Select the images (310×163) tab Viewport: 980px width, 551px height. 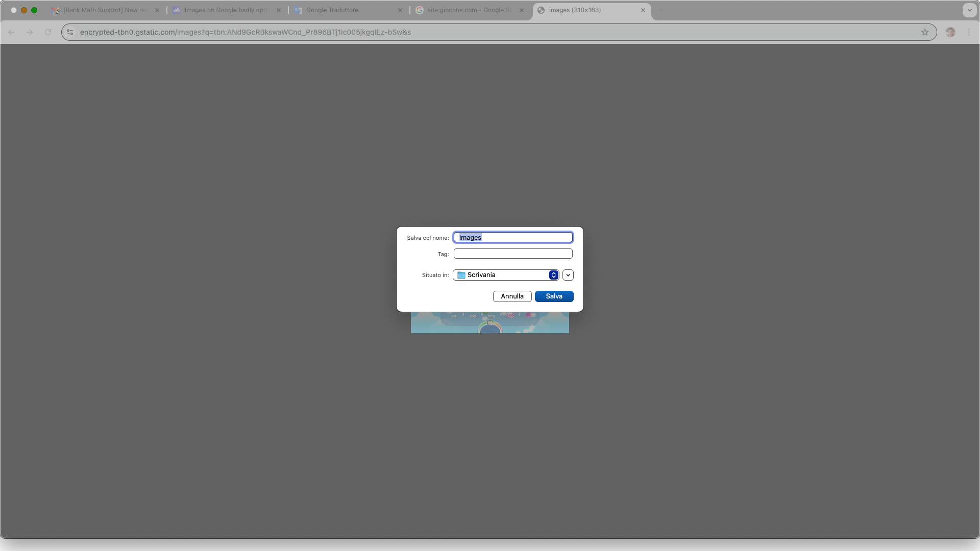[x=591, y=10]
